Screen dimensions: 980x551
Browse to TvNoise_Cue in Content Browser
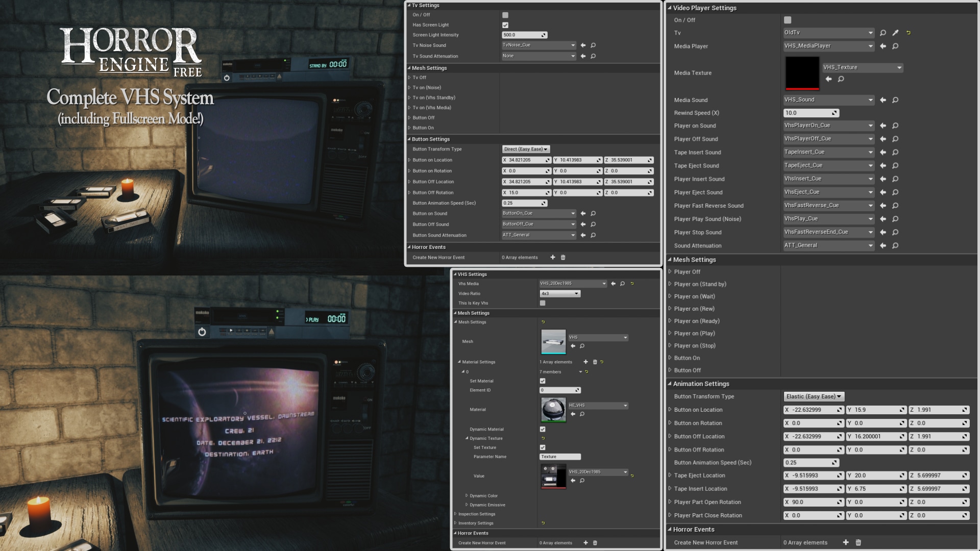(x=593, y=45)
